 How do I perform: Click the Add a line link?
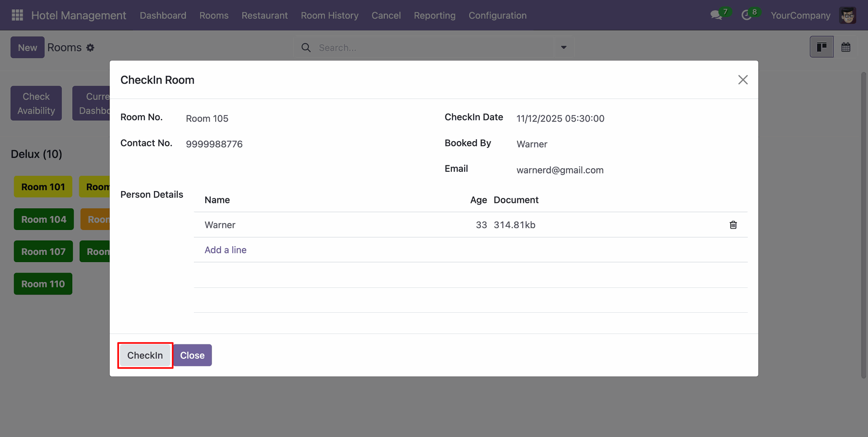(225, 250)
